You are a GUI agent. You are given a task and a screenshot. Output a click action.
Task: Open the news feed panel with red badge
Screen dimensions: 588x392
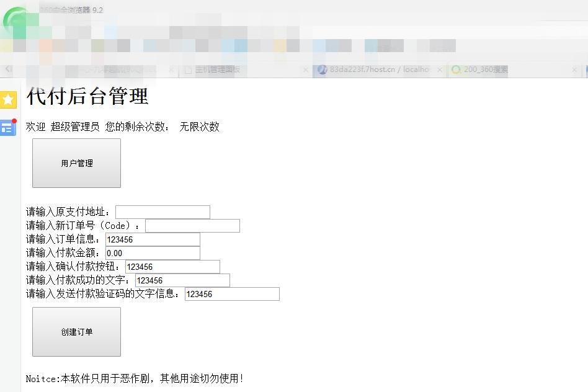point(8,127)
